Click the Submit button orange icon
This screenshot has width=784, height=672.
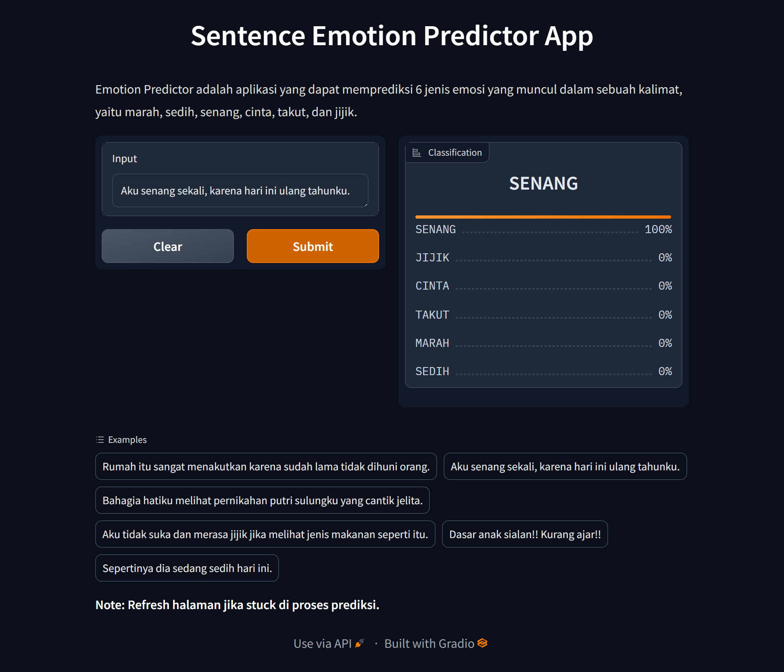click(312, 246)
